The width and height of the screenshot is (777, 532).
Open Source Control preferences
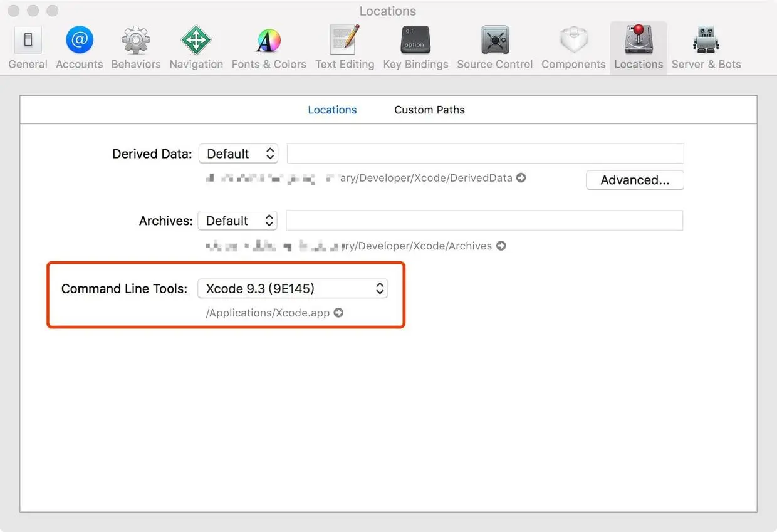(495, 48)
